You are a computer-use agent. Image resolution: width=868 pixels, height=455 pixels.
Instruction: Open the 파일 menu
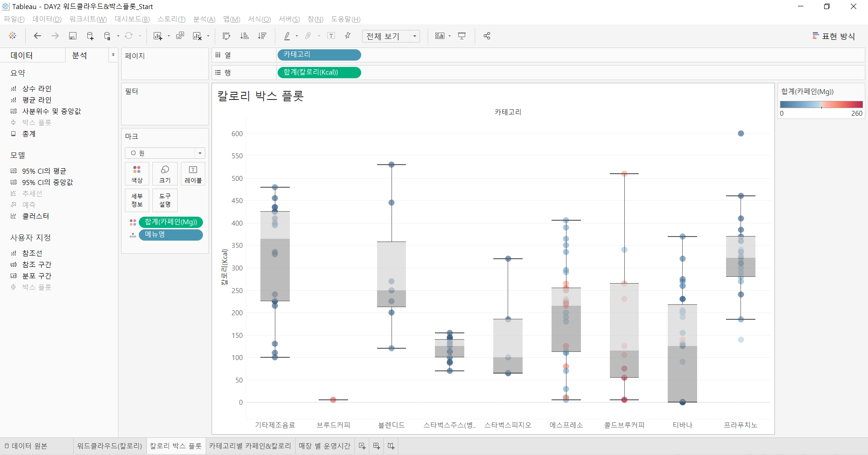click(14, 19)
